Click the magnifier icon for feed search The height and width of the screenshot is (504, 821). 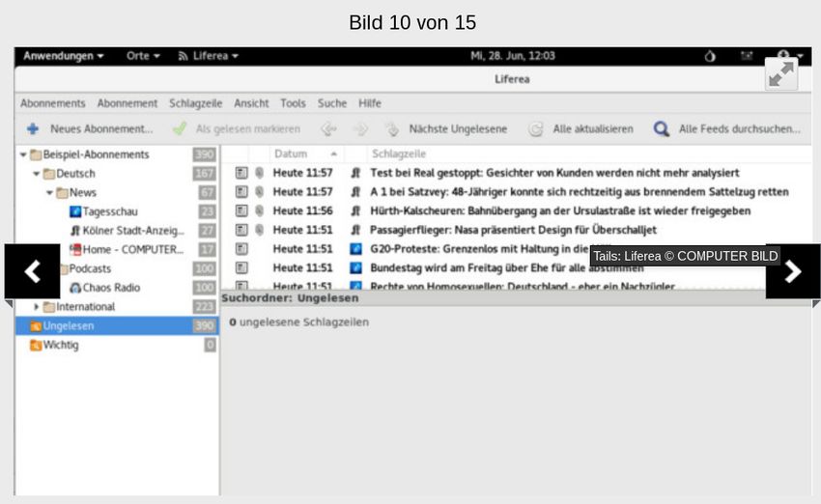coord(662,128)
